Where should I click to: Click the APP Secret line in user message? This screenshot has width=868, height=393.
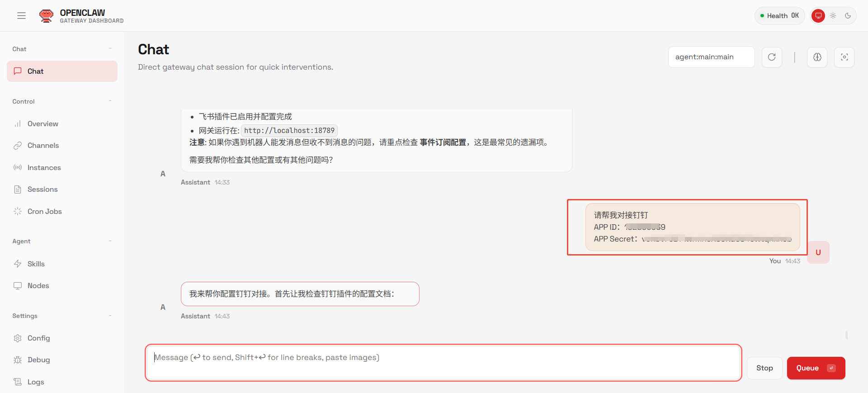pos(693,239)
